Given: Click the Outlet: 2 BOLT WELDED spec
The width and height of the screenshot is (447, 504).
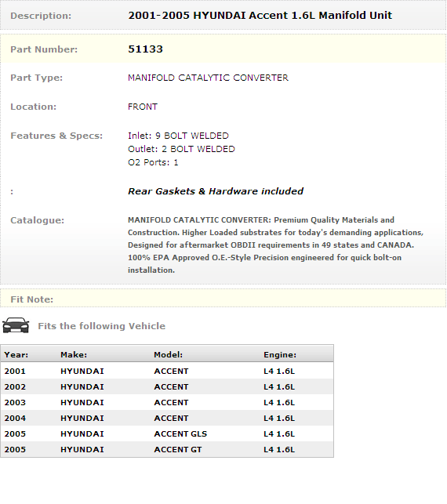Looking at the screenshot, I should click(181, 149).
